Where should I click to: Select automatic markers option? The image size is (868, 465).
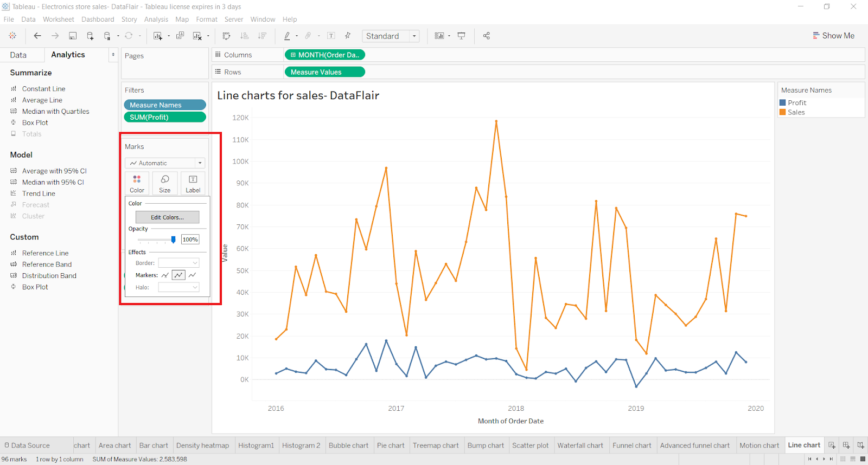tap(165, 275)
